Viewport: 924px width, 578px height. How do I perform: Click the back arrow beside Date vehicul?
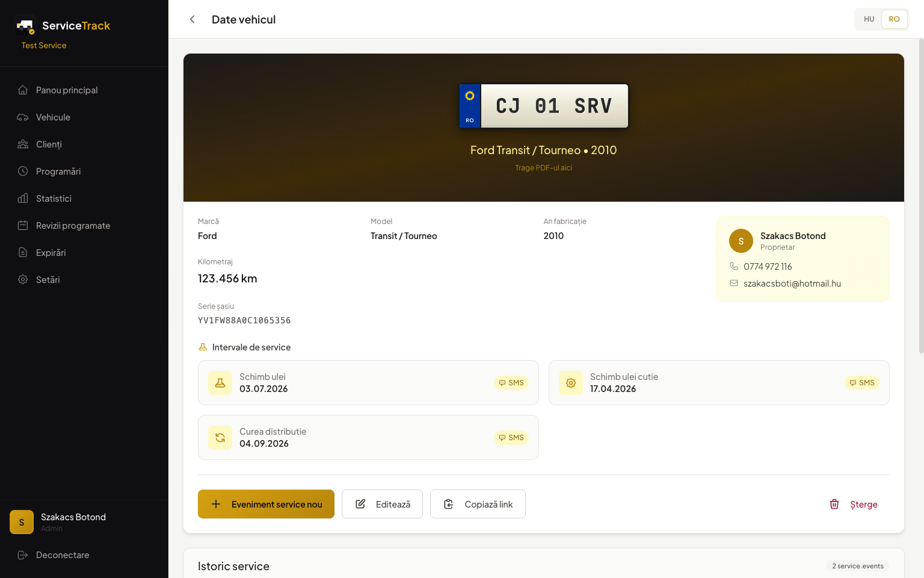pos(192,19)
